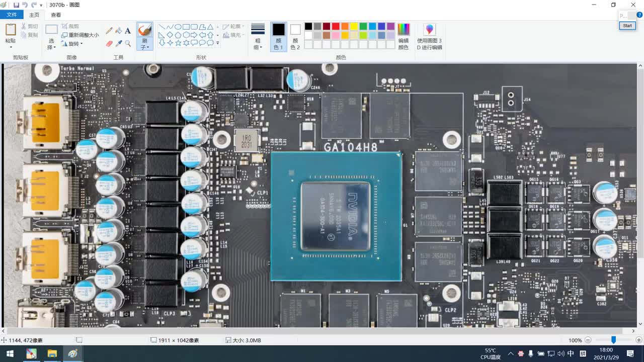Expand the shapes gallery more arrow
The image size is (644, 362).
coord(217,43)
